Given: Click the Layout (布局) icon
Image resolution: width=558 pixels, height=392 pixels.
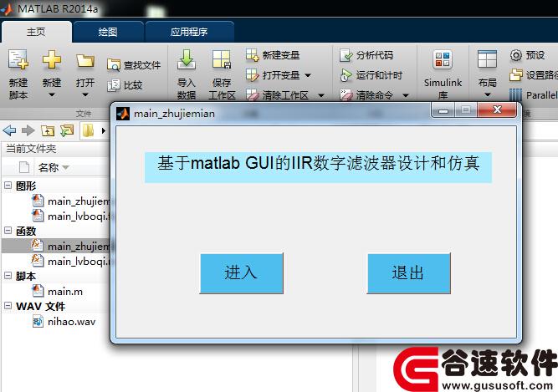Looking at the screenshot, I should 487,59.
